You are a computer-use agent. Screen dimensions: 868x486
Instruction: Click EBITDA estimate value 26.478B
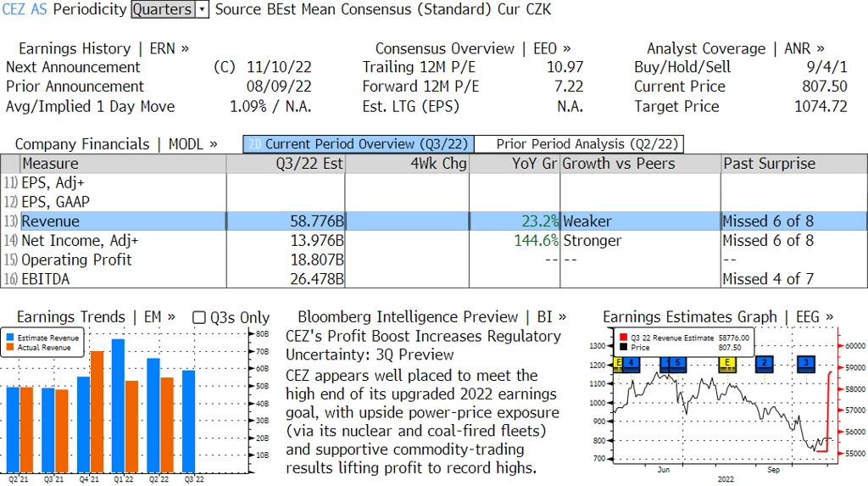coord(317,279)
